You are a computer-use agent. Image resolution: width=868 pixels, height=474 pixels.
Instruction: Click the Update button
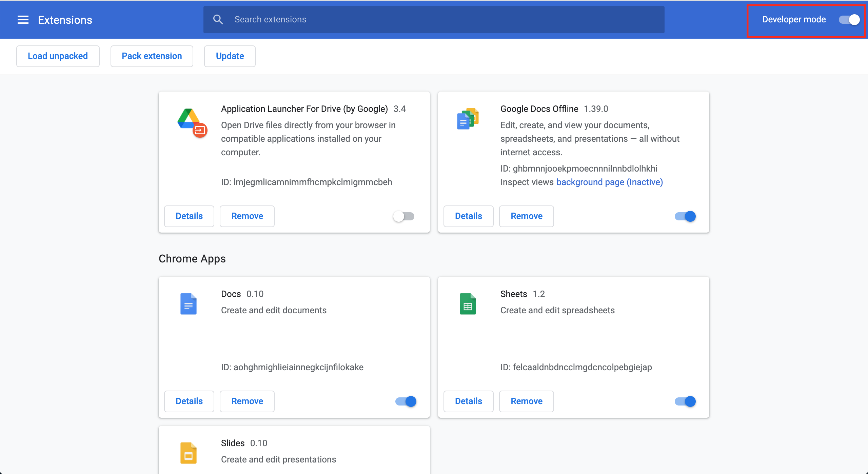(x=230, y=56)
